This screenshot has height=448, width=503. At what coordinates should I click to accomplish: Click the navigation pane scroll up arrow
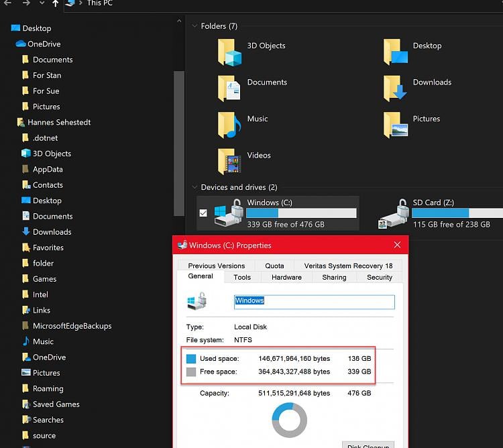[179, 21]
